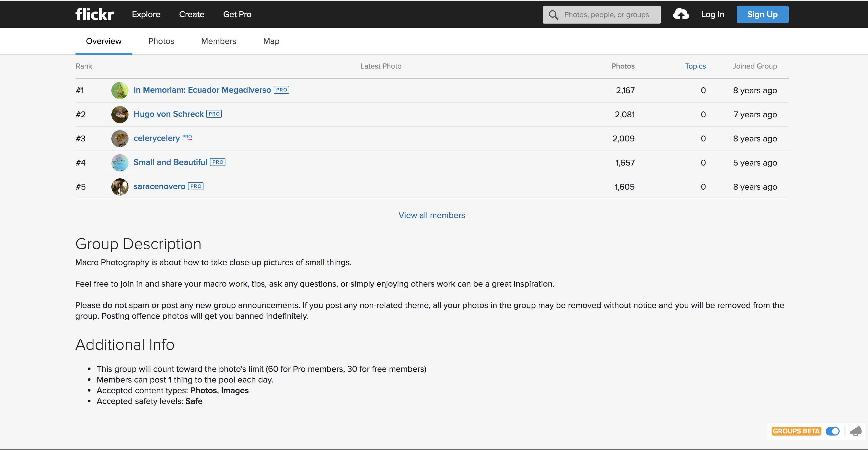Open celerycelery's butterfly avatar

pos(120,138)
